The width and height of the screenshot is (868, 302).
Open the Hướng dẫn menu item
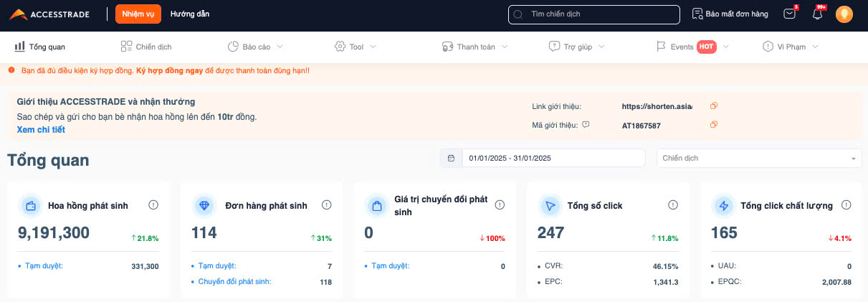[x=190, y=14]
